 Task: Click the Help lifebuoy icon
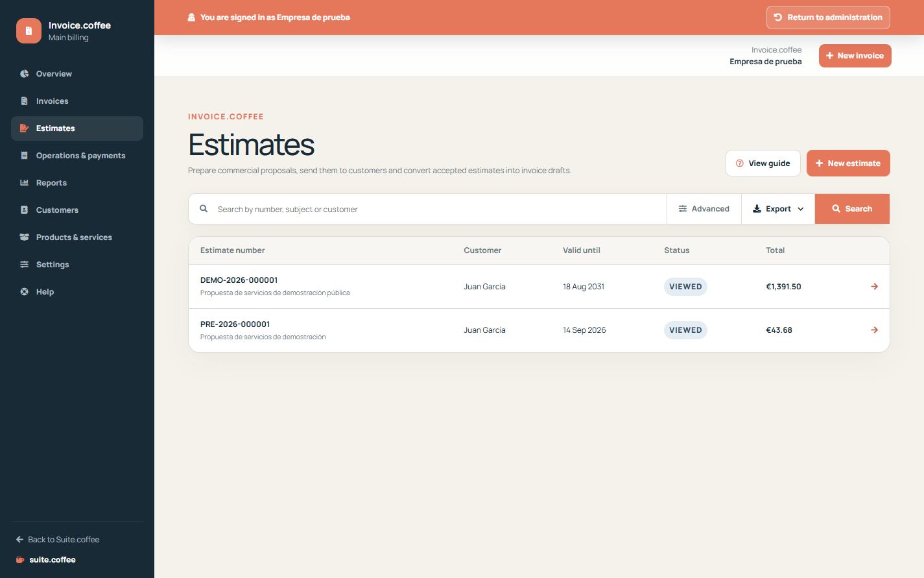coord(24,292)
